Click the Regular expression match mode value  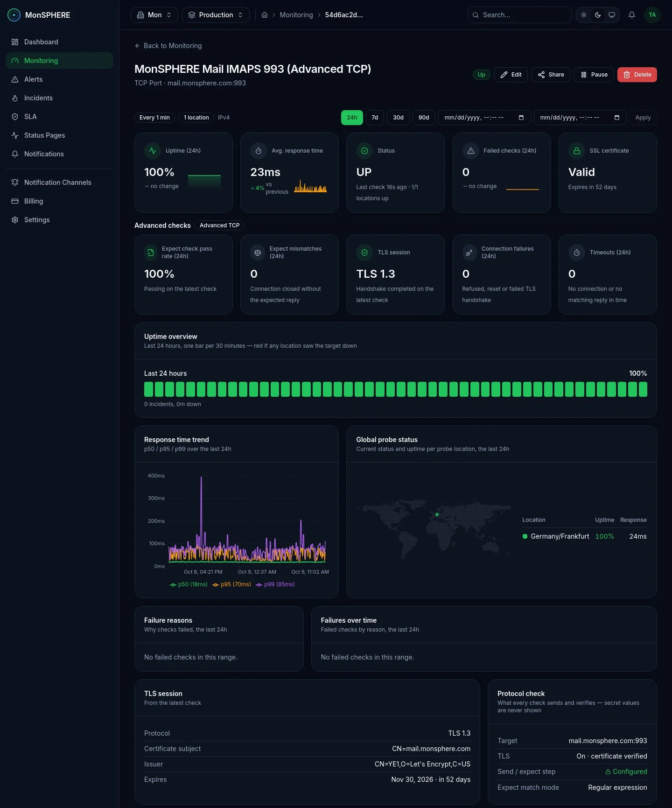tap(617, 787)
